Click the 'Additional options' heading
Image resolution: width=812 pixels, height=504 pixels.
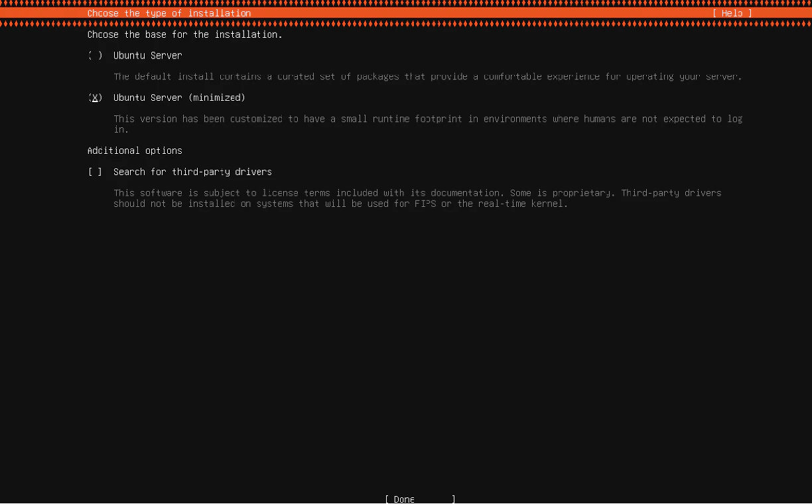pyautogui.click(x=135, y=151)
